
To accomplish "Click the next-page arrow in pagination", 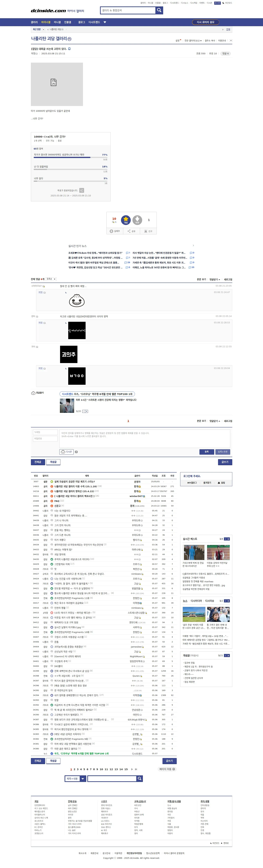I will pyautogui.click(x=132, y=769).
